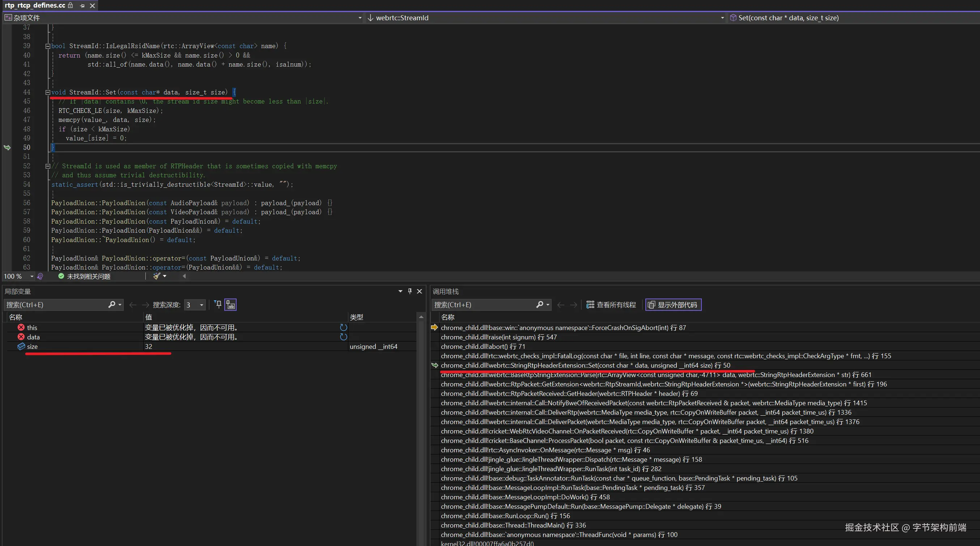Toggle the highlighted ab display-format button
Image resolution: width=980 pixels, height=546 pixels.
(230, 304)
